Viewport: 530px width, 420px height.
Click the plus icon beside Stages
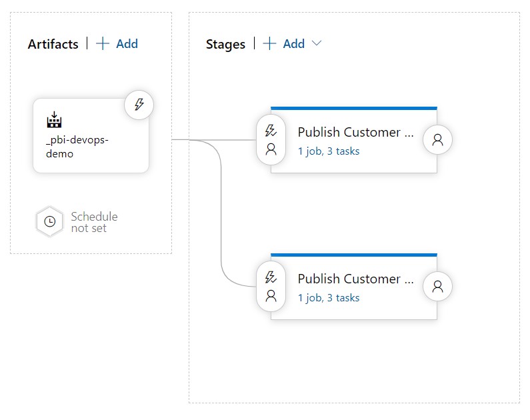pos(269,44)
